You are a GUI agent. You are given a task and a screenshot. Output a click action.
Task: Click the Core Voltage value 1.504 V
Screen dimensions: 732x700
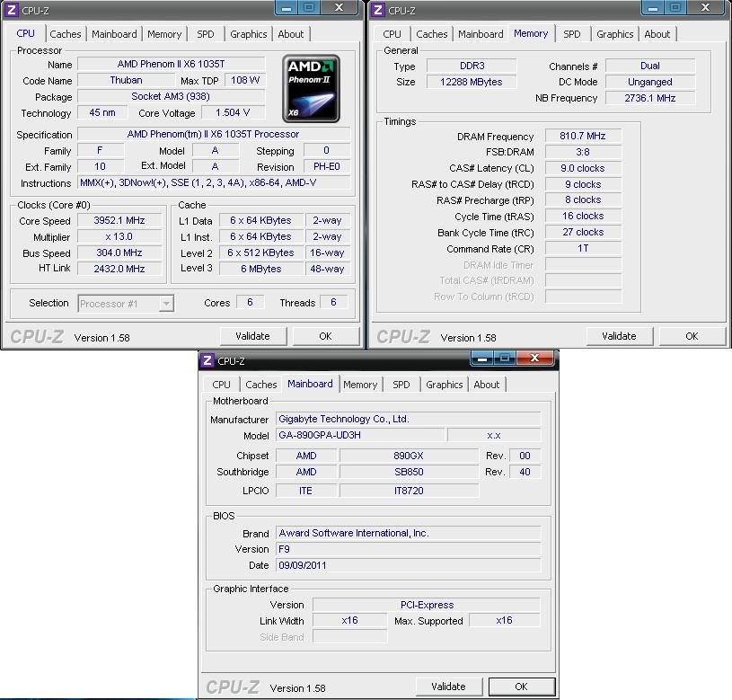[233, 112]
